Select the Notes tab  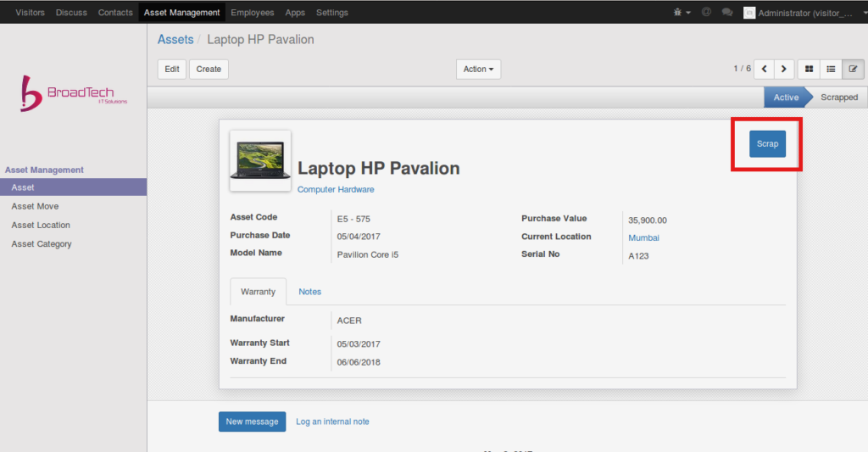tap(310, 292)
